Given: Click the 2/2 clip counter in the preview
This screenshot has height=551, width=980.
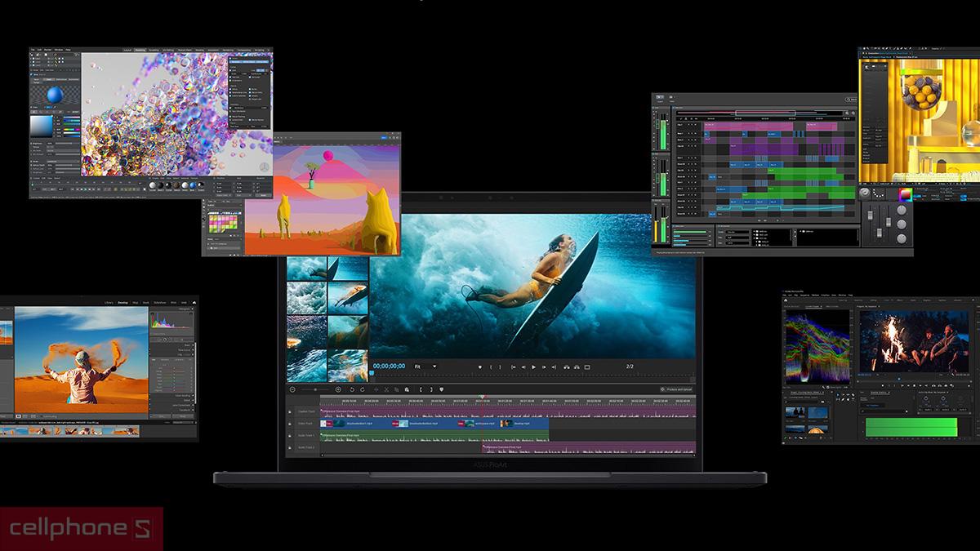Looking at the screenshot, I should point(630,367).
